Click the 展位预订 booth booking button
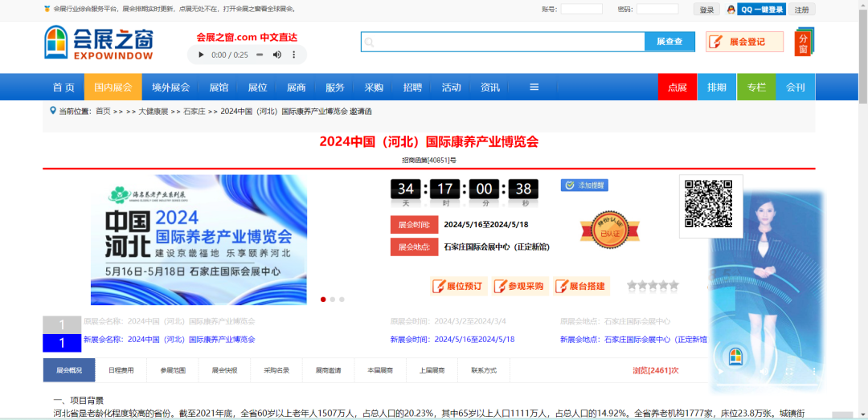 point(459,286)
